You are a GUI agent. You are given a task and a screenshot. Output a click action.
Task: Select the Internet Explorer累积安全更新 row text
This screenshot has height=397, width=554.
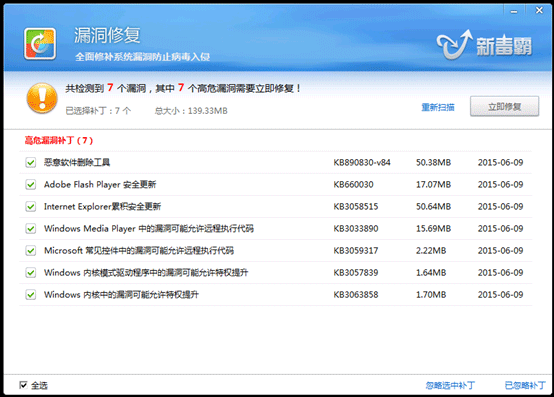102,207
